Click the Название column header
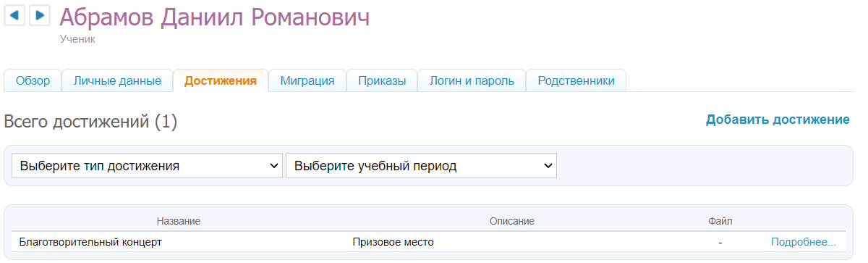This screenshot has width=868, height=263. (178, 220)
